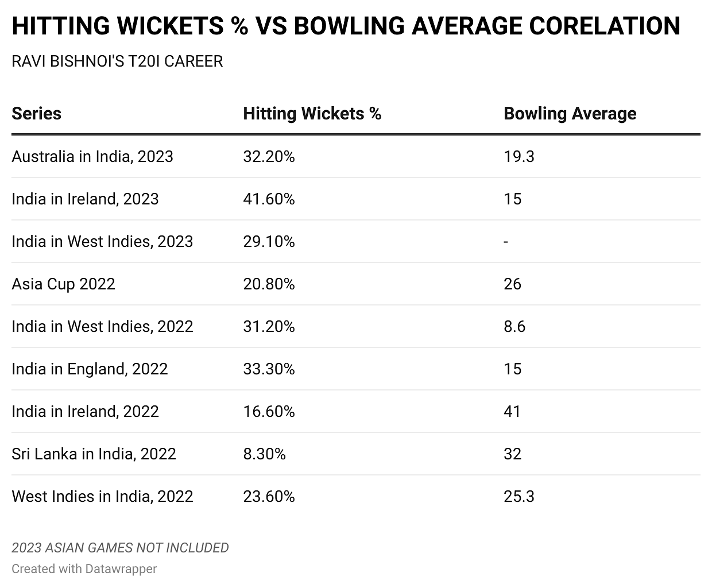Click the chart title heading text
712x588 pixels.
[x=346, y=26]
